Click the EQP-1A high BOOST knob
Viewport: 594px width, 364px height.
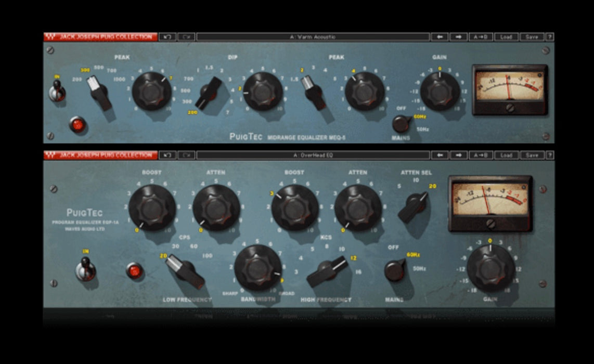tap(295, 208)
